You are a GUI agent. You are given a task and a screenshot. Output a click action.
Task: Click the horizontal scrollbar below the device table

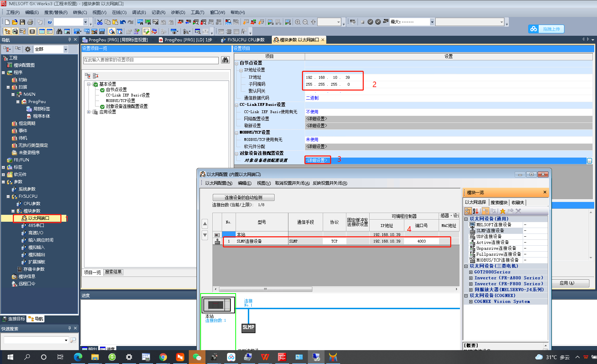point(266,289)
